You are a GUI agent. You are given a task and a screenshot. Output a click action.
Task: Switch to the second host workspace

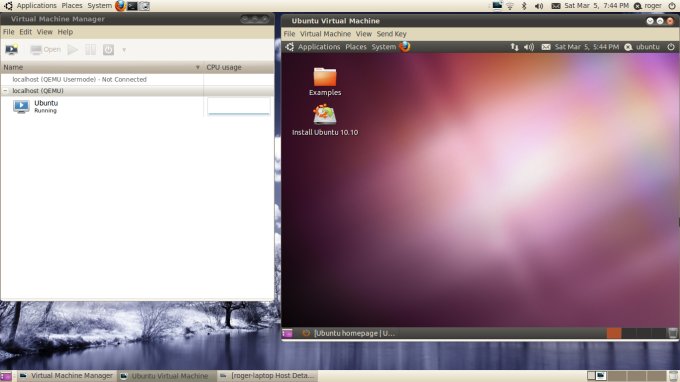click(x=601, y=375)
